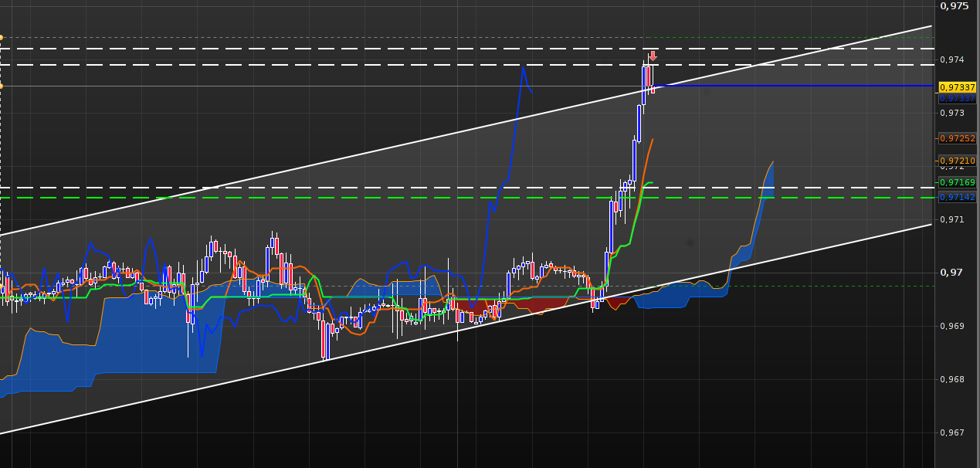Click the lower yellow dot marker on left edge

(1, 86)
